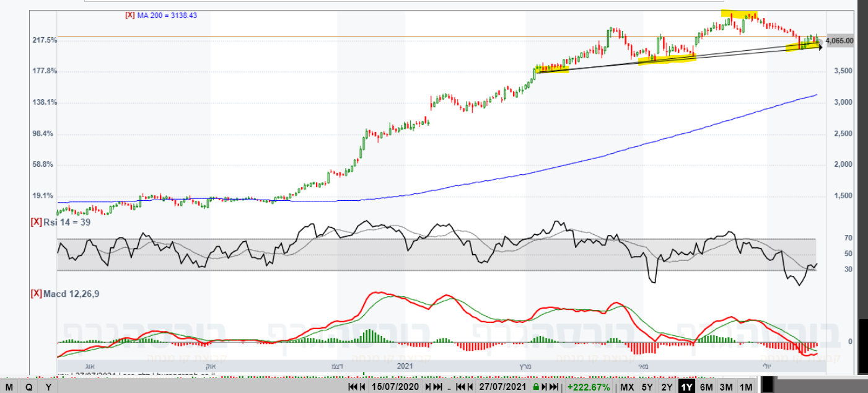
Task: Select the 6M time range
Action: click(706, 387)
